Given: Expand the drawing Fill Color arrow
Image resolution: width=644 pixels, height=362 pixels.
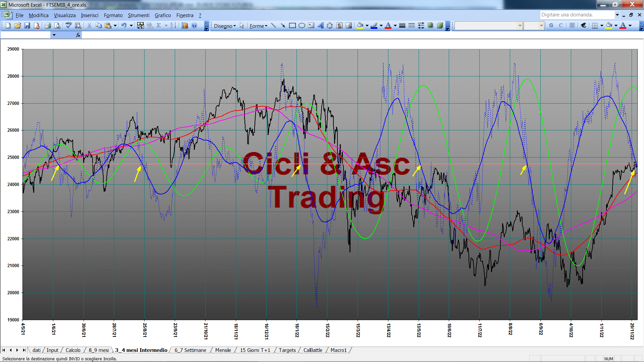Looking at the screenshot, I should 367,25.
